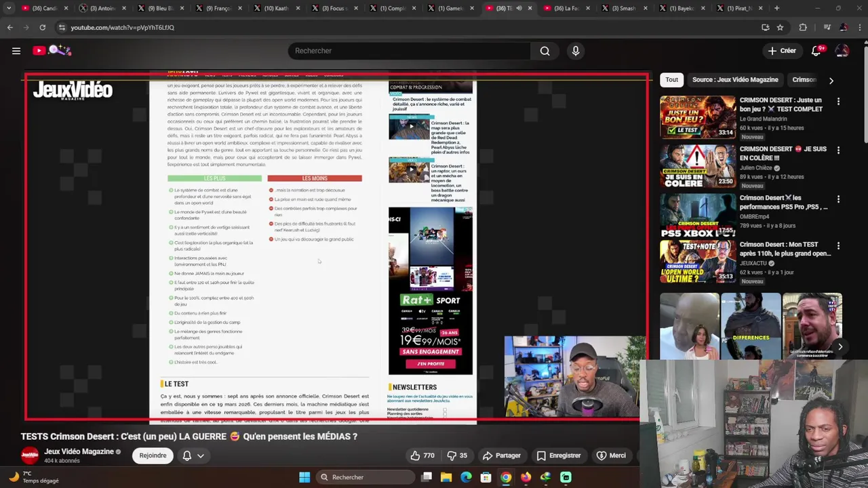
Task: Focus the Rechercher search field on YouTube
Action: pyautogui.click(x=410, y=51)
